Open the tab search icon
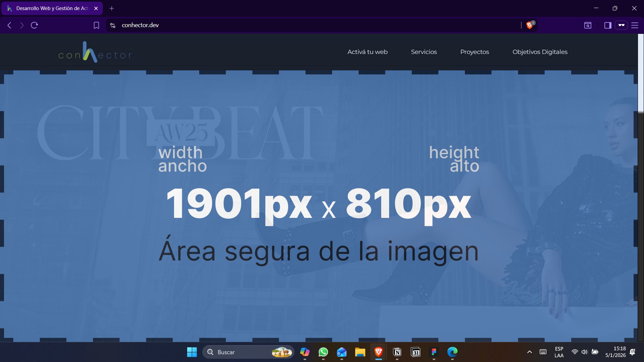The height and width of the screenshot is (362, 644). tap(588, 25)
